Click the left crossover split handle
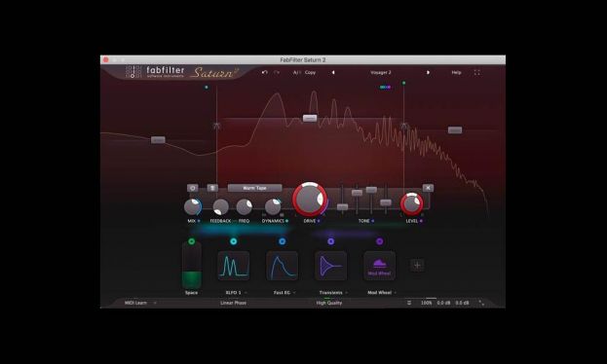This screenshot has width=607, height=364. point(216,126)
